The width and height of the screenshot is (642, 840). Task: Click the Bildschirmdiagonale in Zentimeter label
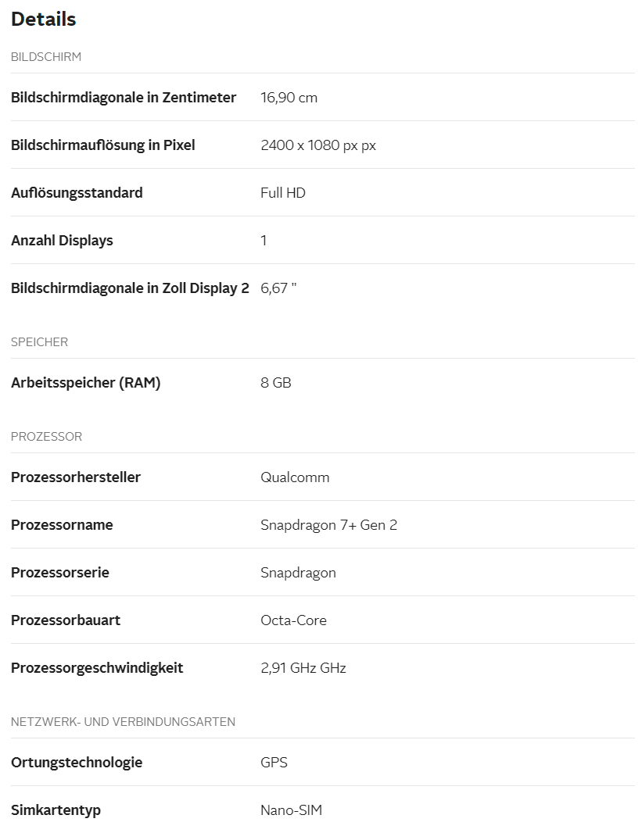tap(124, 98)
